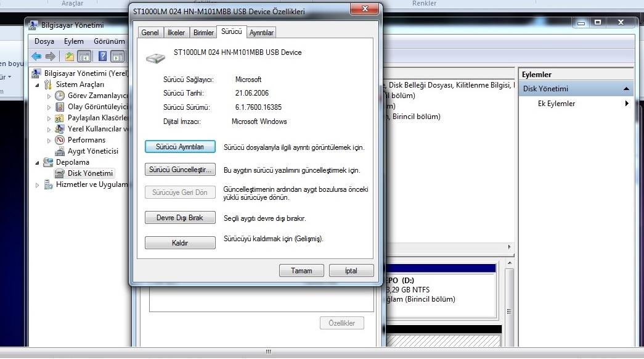This screenshot has height=359, width=644.
Task: Switch to the Ayrıntılar tab
Action: (261, 33)
